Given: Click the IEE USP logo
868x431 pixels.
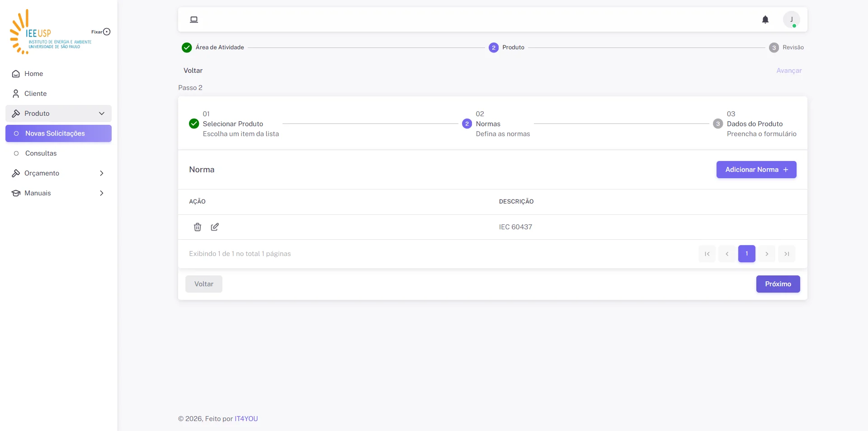Looking at the screenshot, I should 50,32.
